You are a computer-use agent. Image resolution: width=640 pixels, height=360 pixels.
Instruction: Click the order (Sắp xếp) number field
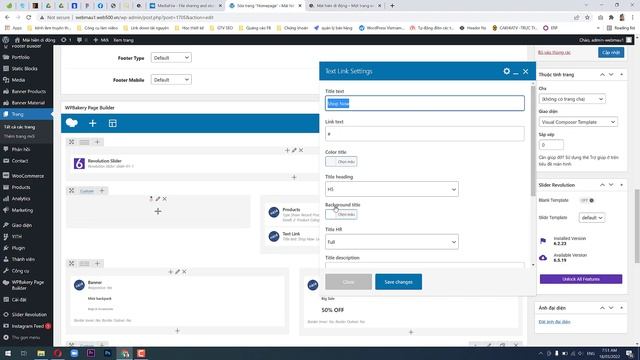tap(551, 145)
